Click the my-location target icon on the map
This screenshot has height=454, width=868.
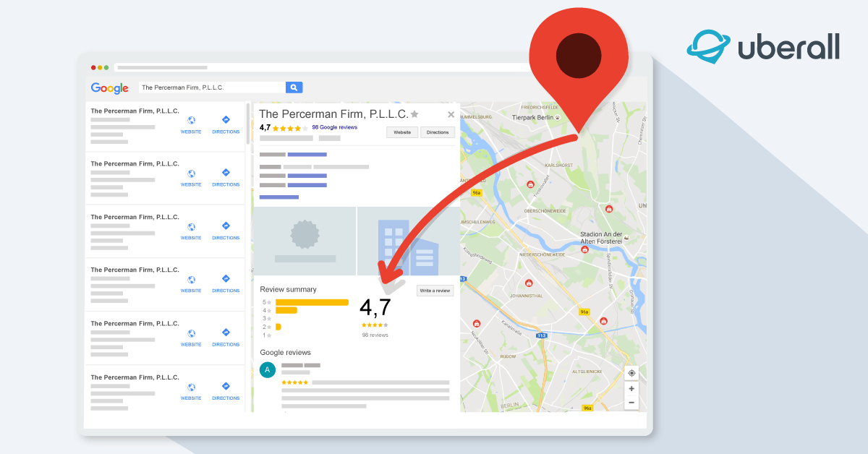click(631, 373)
